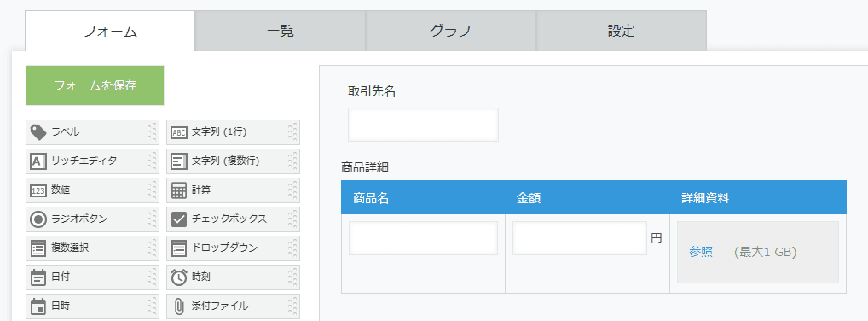The image size is (868, 321).
Task: Click the 円 unit suffix
Action: [656, 238]
